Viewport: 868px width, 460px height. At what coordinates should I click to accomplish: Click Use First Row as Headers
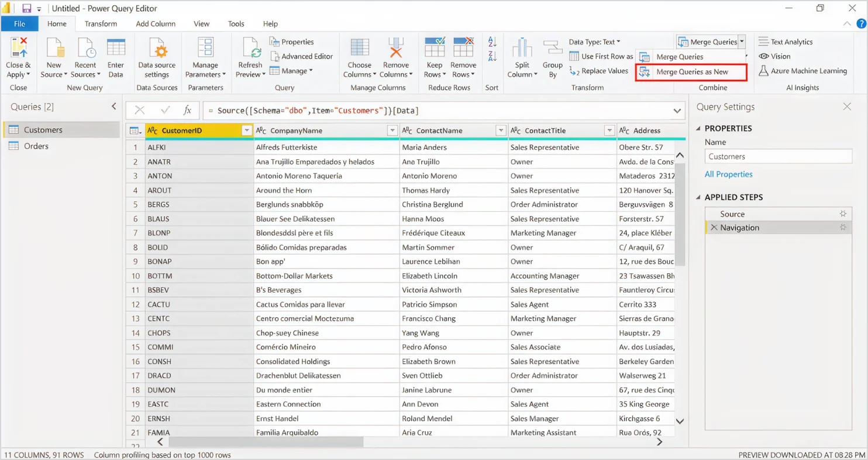click(x=602, y=56)
